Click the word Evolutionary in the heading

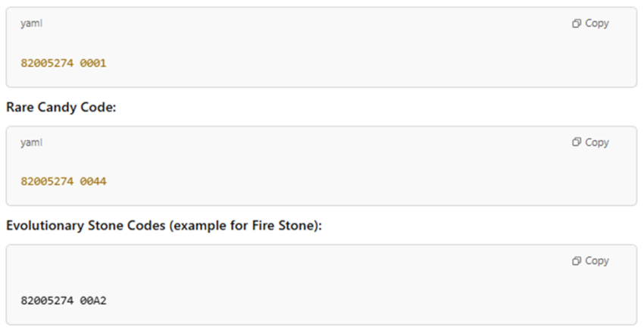click(45, 226)
